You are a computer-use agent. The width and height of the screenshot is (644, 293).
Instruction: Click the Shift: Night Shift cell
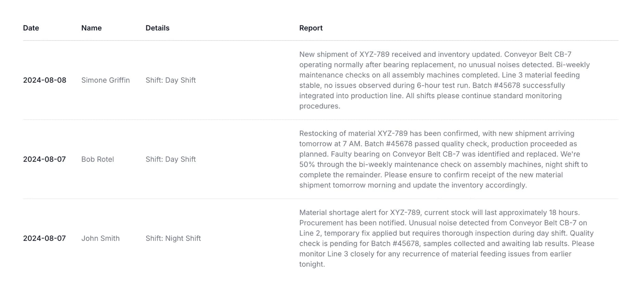[173, 238]
